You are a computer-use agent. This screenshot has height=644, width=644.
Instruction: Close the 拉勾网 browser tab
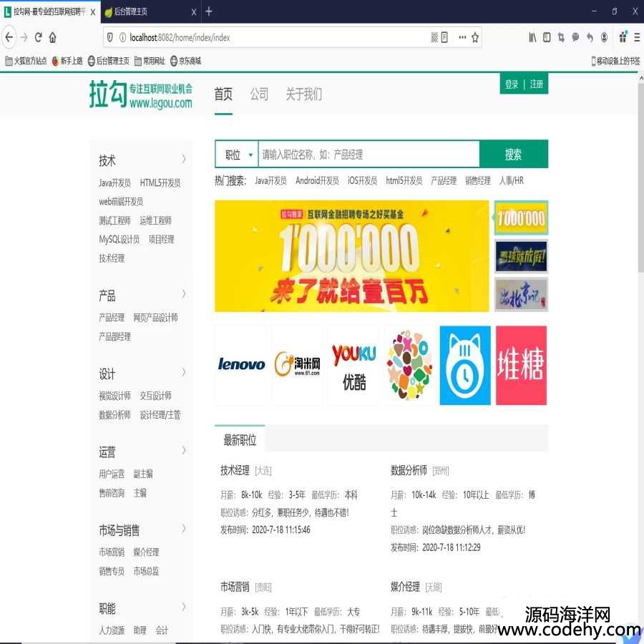[x=93, y=12]
